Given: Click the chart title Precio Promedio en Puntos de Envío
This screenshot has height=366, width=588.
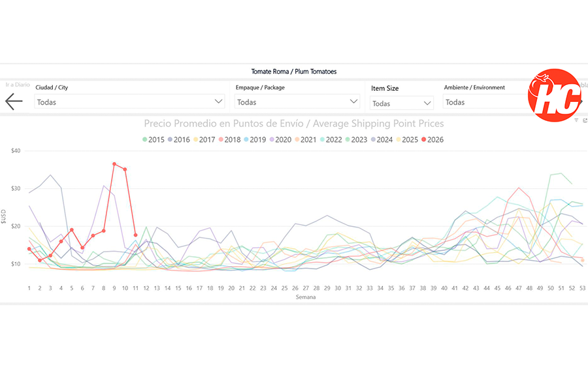Looking at the screenshot, I should click(293, 124).
